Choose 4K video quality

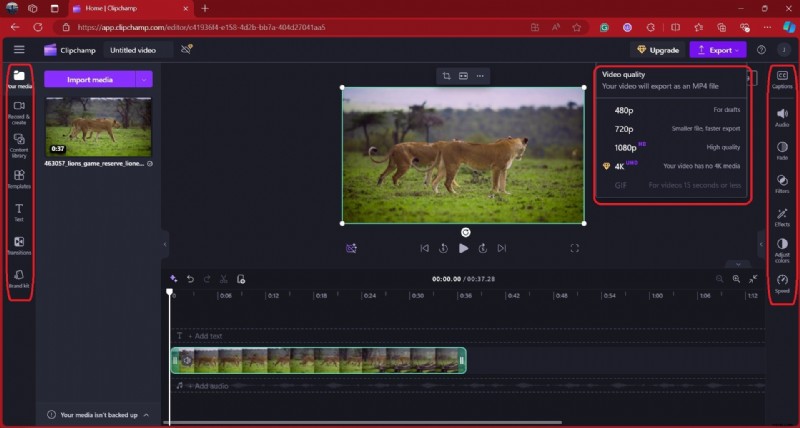[671, 166]
